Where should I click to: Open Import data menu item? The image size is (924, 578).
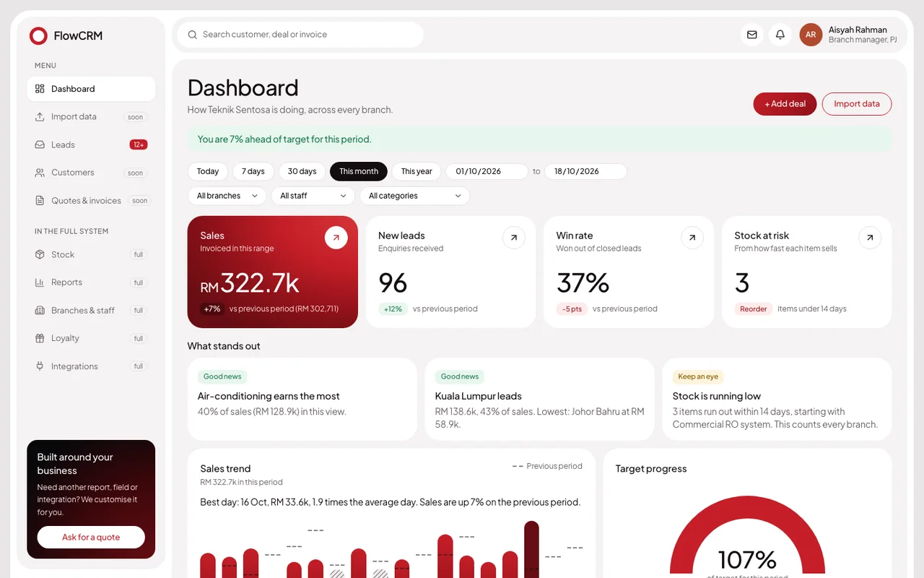[91, 116]
